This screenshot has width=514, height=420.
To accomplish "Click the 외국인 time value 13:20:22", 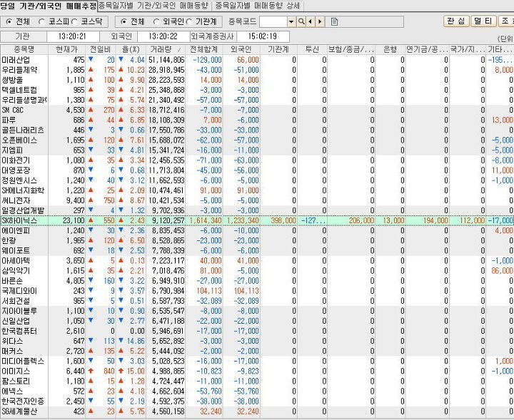I will [x=163, y=36].
